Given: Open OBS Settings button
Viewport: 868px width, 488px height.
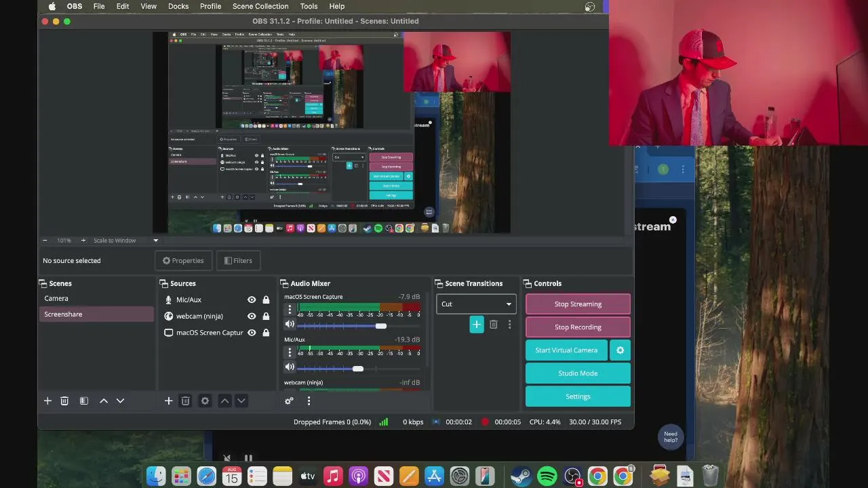Looking at the screenshot, I should tap(578, 396).
